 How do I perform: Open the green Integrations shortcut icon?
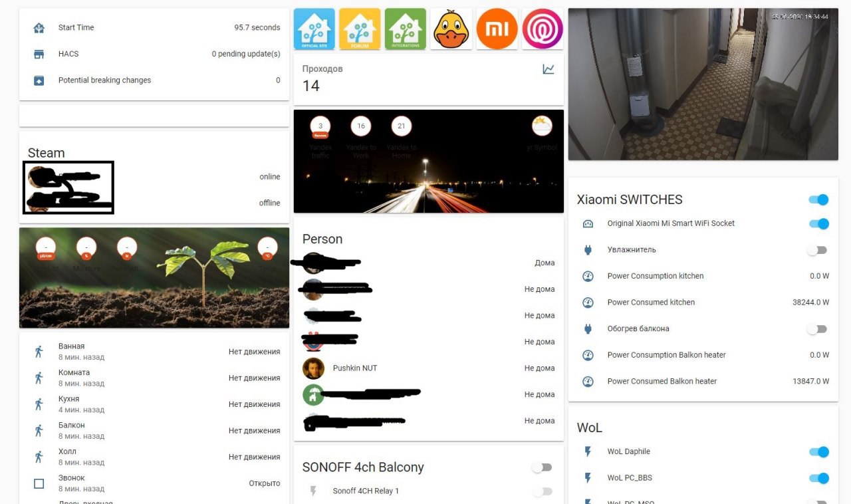pyautogui.click(x=406, y=29)
